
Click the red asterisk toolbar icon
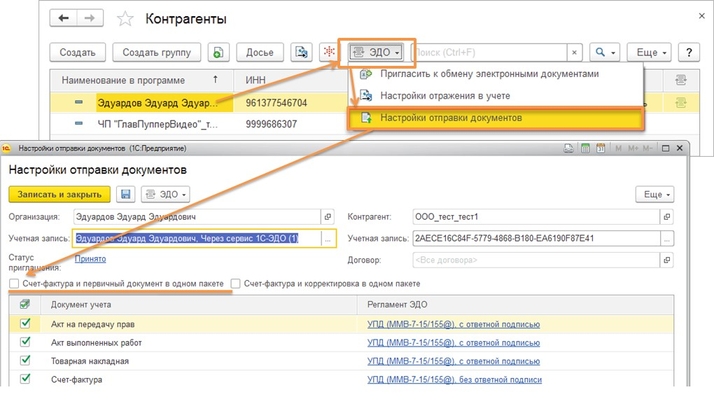pos(332,52)
